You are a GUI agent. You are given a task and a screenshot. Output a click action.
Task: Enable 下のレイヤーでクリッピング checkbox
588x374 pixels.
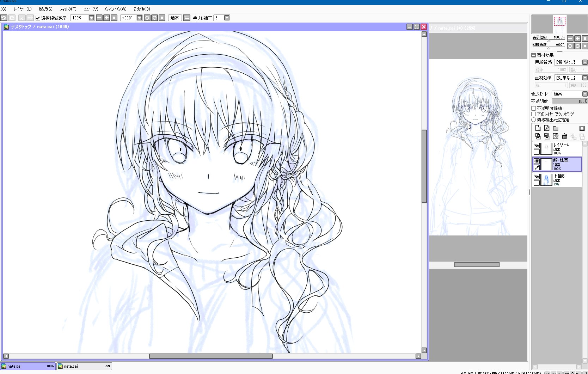click(x=534, y=114)
